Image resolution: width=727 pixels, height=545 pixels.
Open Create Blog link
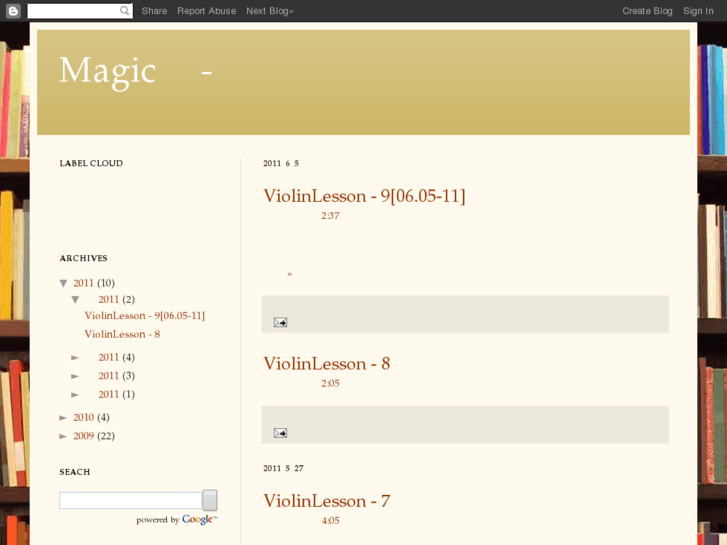[x=647, y=11]
